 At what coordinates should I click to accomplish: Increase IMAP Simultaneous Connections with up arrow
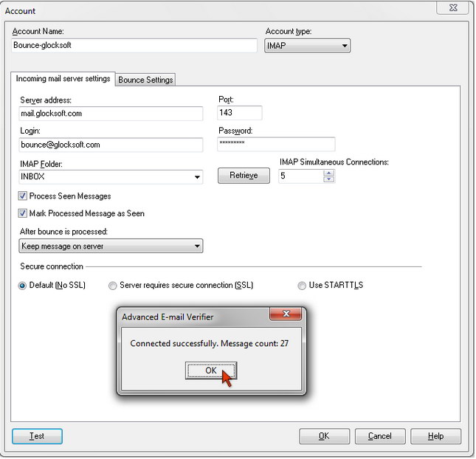[328, 173]
